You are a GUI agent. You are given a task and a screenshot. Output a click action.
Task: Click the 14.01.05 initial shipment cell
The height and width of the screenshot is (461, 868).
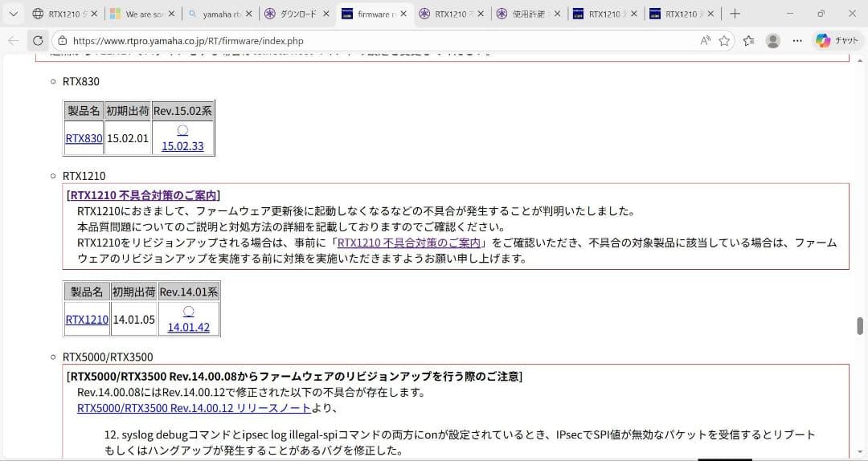[x=134, y=320]
